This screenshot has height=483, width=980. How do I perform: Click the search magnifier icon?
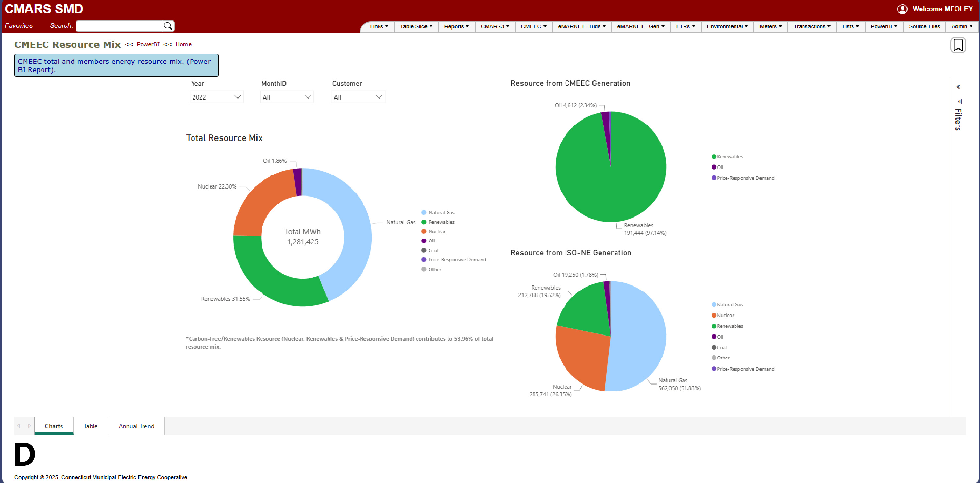point(168,26)
